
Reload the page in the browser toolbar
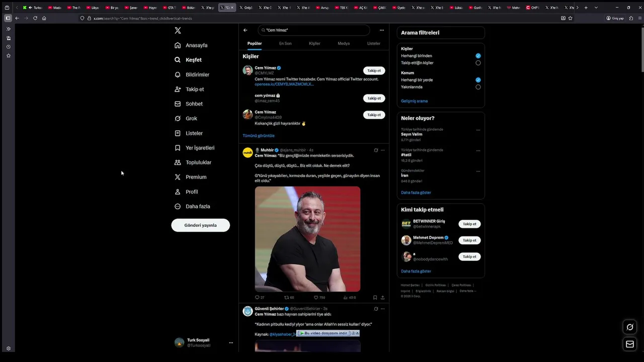35,18
